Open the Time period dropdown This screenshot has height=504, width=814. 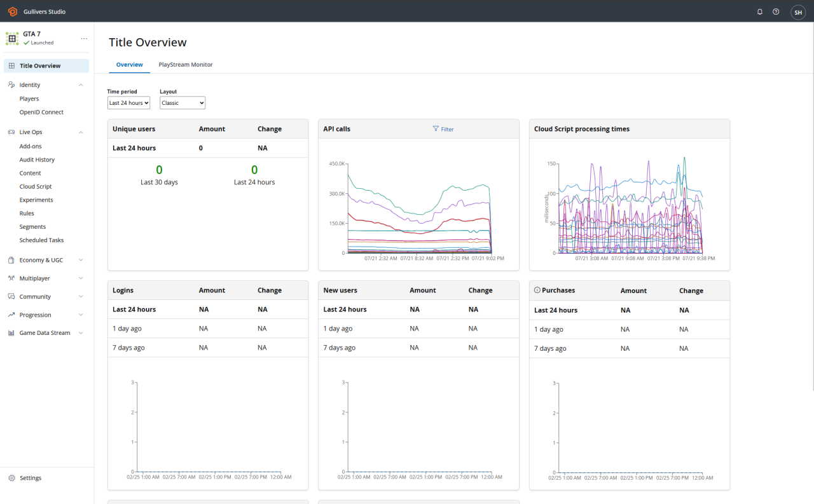pyautogui.click(x=128, y=102)
